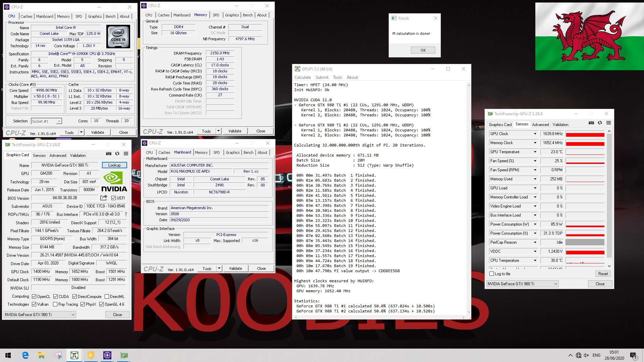Toggle the Vulkan checkbox

click(34, 304)
